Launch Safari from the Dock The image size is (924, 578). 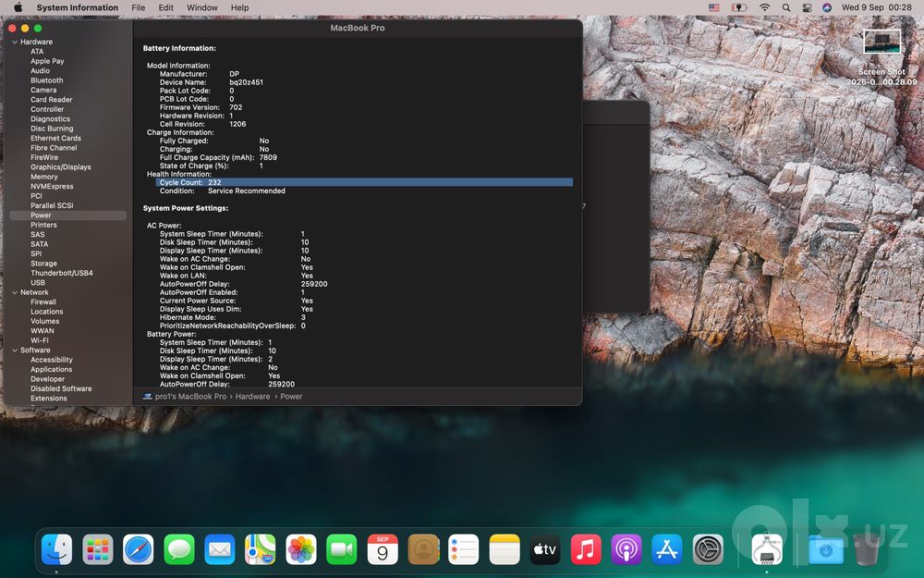138,549
